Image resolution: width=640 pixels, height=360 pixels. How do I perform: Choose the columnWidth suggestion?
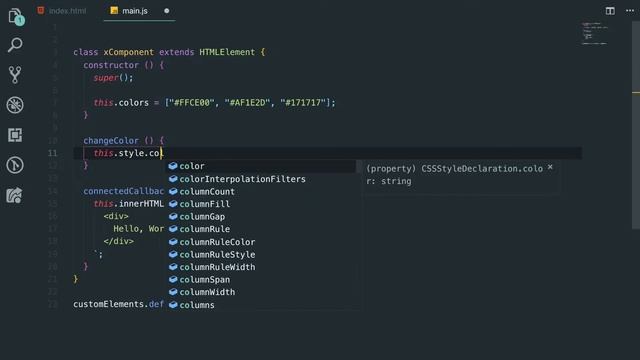[x=262, y=292]
